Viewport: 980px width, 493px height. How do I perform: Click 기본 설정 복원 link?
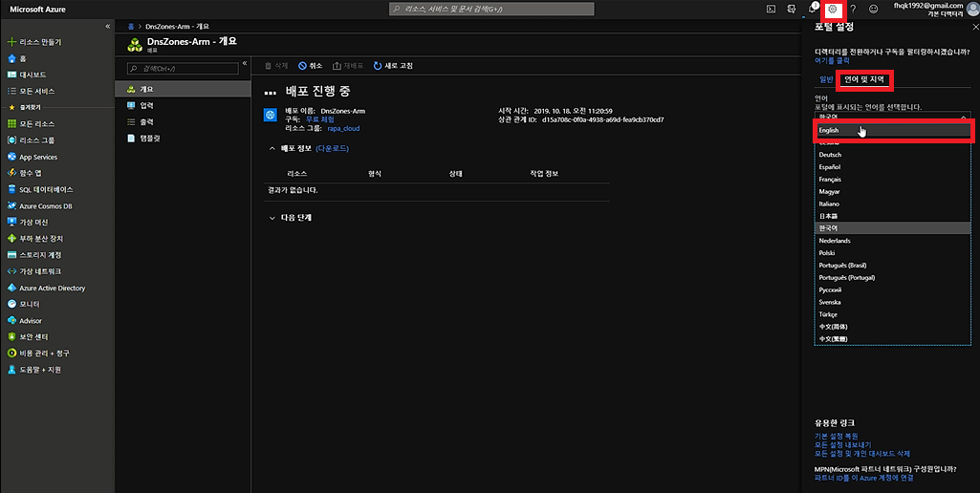836,436
